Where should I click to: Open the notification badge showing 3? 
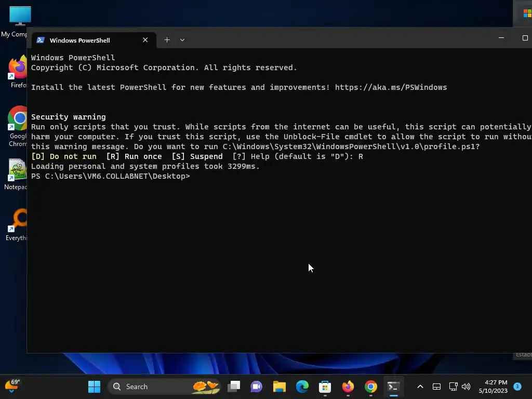(517, 387)
